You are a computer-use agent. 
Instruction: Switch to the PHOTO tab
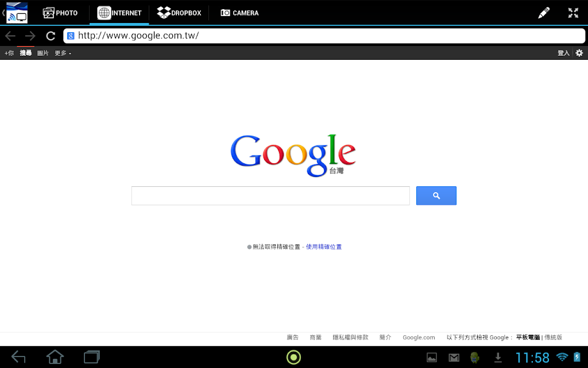60,13
